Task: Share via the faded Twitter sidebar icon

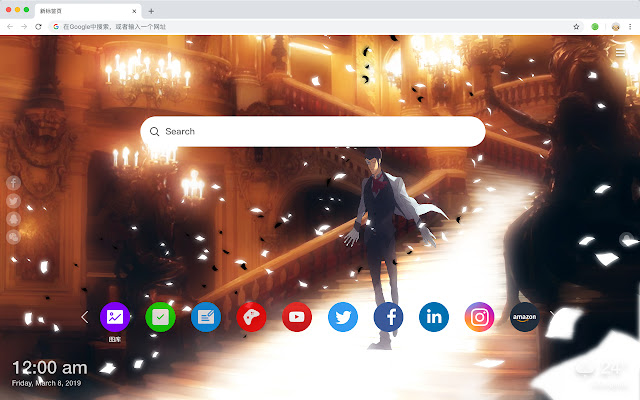Action: click(13, 201)
